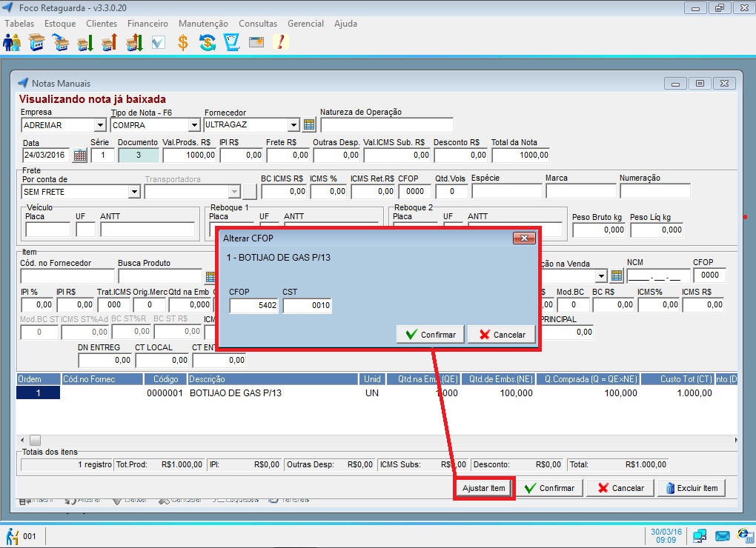This screenshot has height=548, width=756.
Task: Click the box with up and down arrows icon
Action: coord(134,42)
